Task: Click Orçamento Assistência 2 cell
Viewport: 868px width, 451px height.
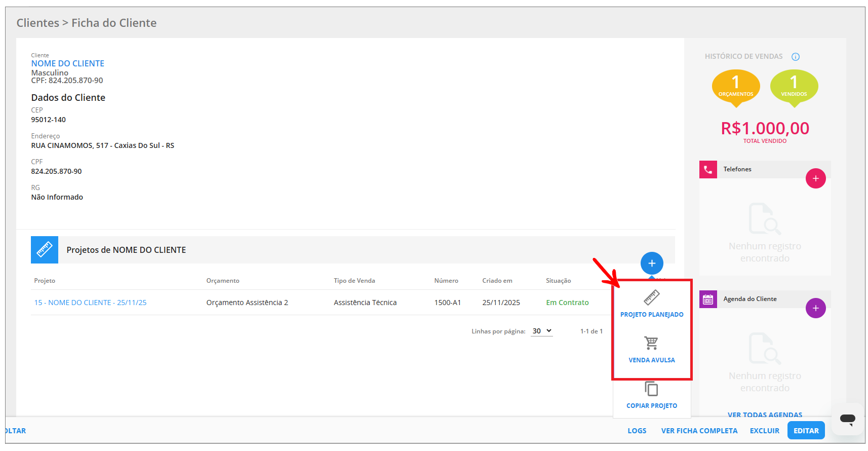Action: 247,303
